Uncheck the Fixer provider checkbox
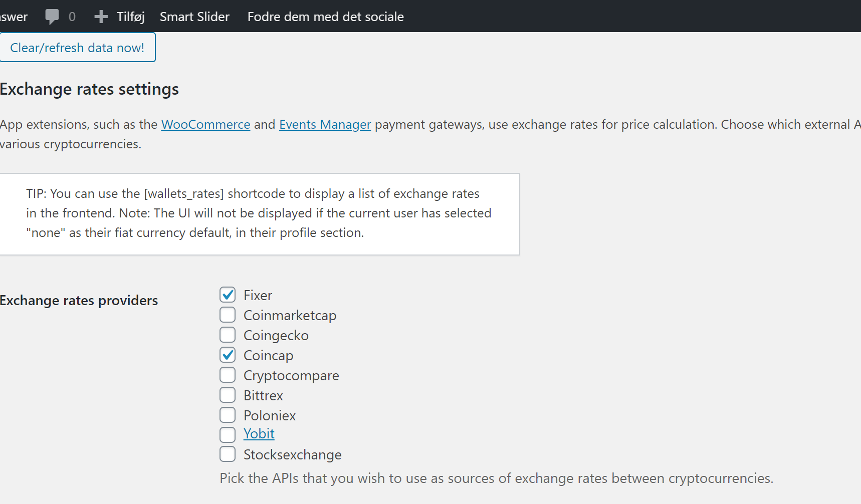 228,295
